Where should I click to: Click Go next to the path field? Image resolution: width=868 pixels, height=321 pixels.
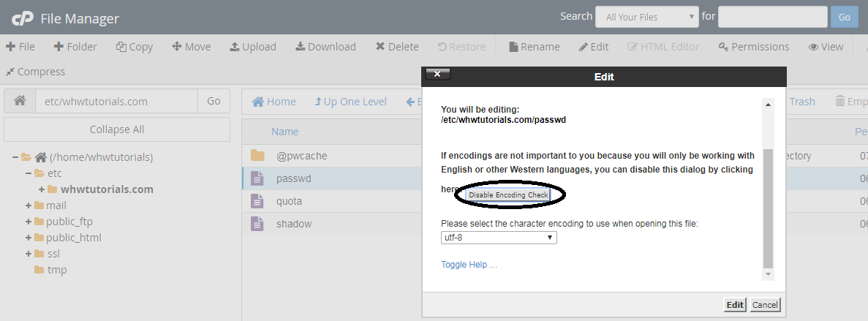214,101
